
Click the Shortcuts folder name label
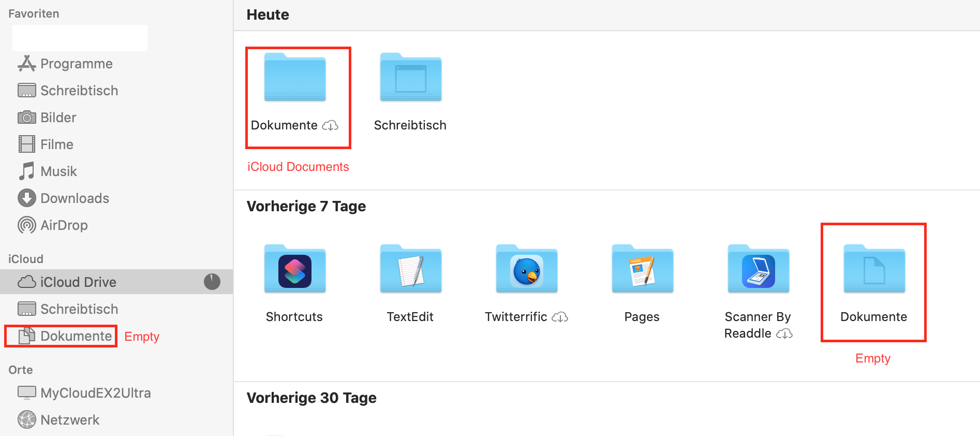(294, 317)
